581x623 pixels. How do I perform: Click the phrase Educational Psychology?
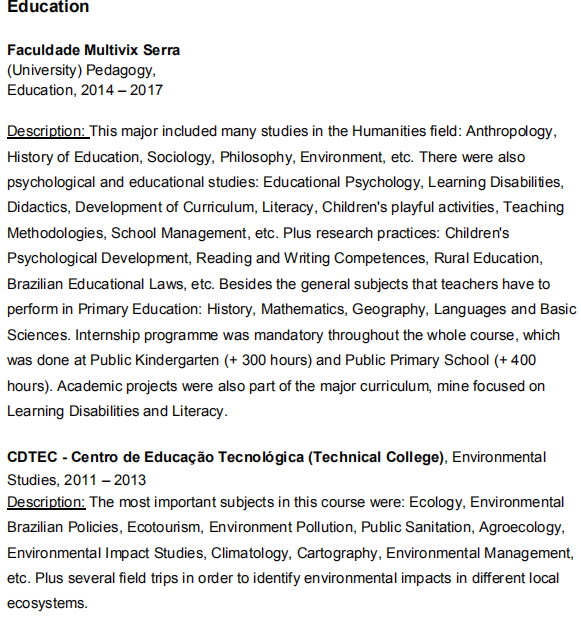342,182
